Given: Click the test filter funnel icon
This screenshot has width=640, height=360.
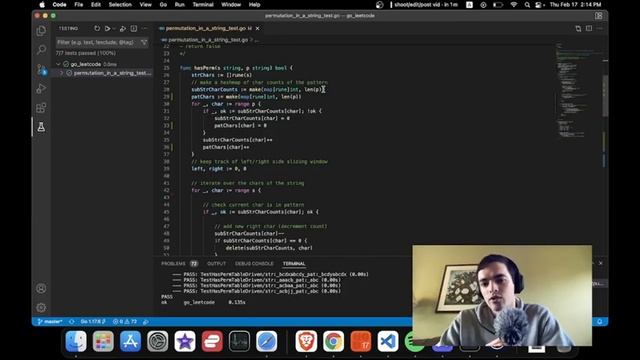Looking at the screenshot, I should [x=144, y=42].
